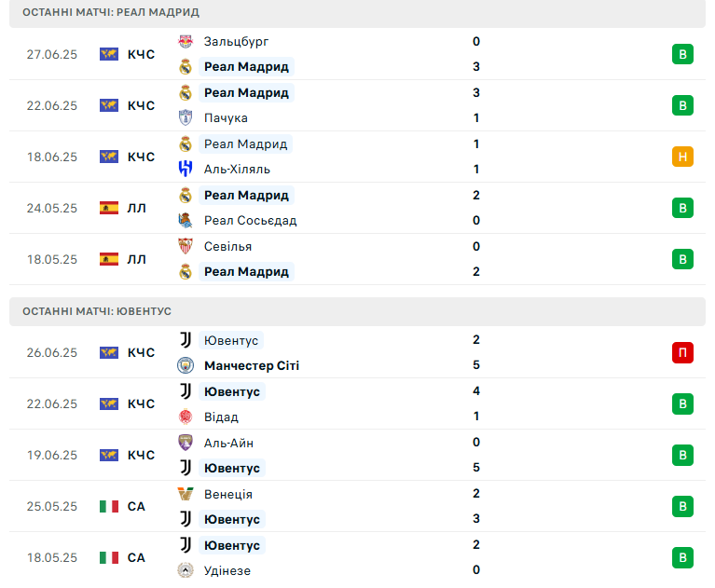Click the Salzburg team logo
This screenshot has width=715, height=588.
tap(186, 42)
